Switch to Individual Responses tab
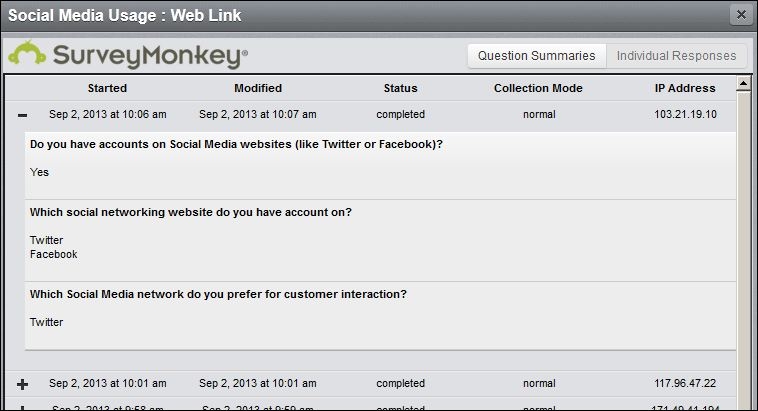 [x=676, y=56]
